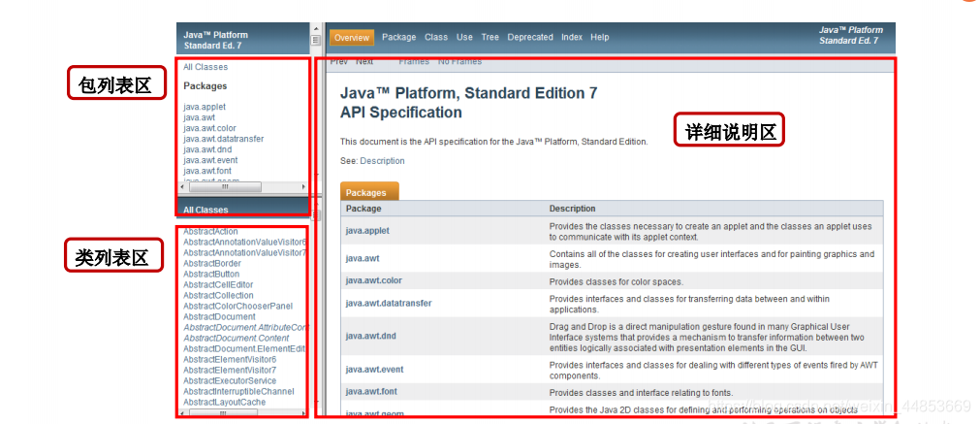Click the All Classes link above Packages heading
The width and height of the screenshot is (980, 424).
tap(205, 67)
